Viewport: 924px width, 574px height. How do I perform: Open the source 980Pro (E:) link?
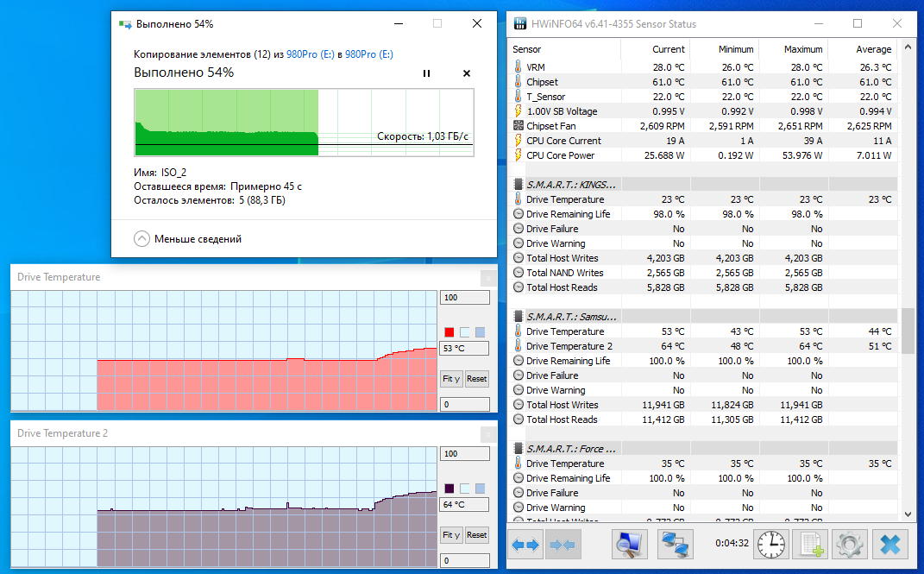pyautogui.click(x=310, y=54)
